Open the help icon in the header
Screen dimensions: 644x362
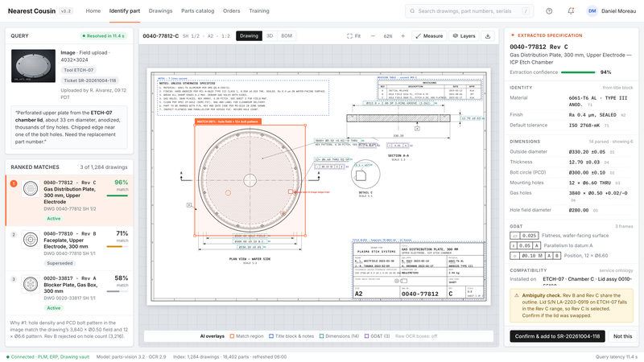pos(549,11)
